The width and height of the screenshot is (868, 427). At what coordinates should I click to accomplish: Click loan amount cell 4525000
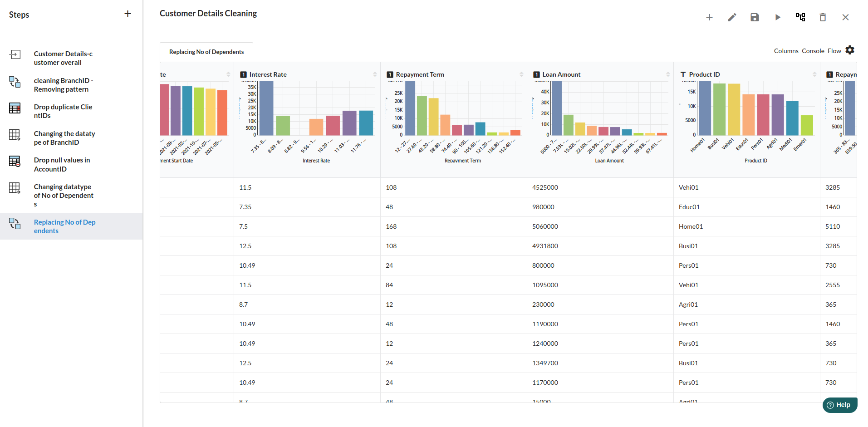[545, 187]
